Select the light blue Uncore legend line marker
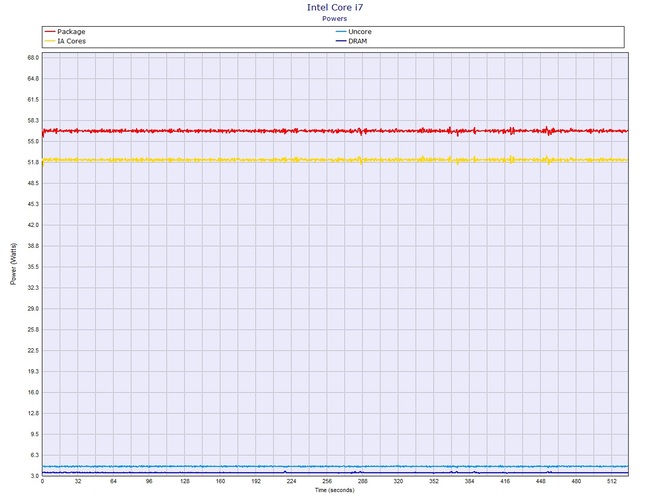This screenshot has width=670, height=502. [x=341, y=32]
